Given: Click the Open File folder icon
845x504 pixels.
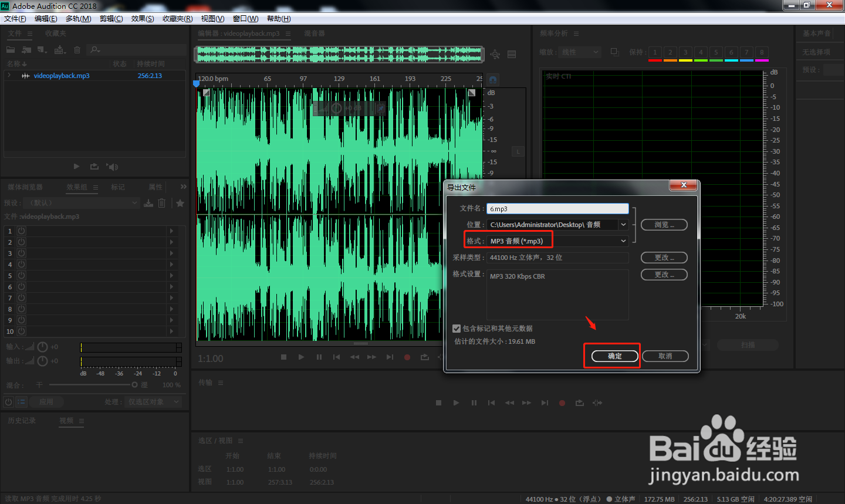Looking at the screenshot, I should (x=11, y=50).
